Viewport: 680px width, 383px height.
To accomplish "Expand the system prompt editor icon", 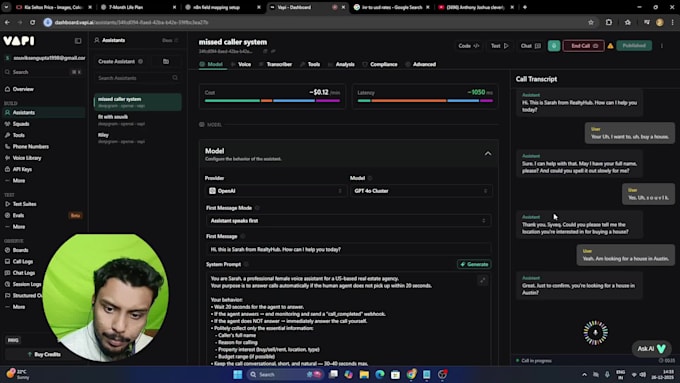I will [482, 281].
